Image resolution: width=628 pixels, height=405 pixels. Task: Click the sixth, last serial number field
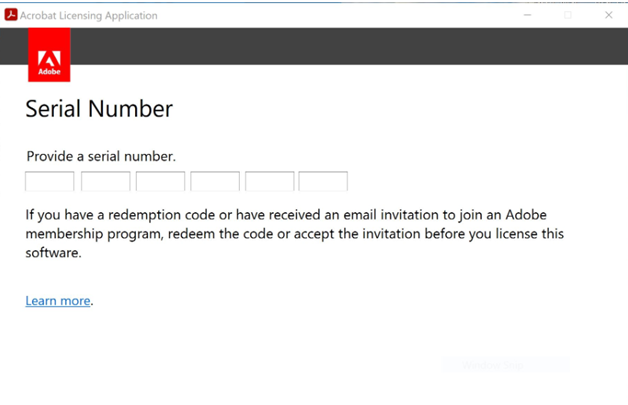coord(323,181)
